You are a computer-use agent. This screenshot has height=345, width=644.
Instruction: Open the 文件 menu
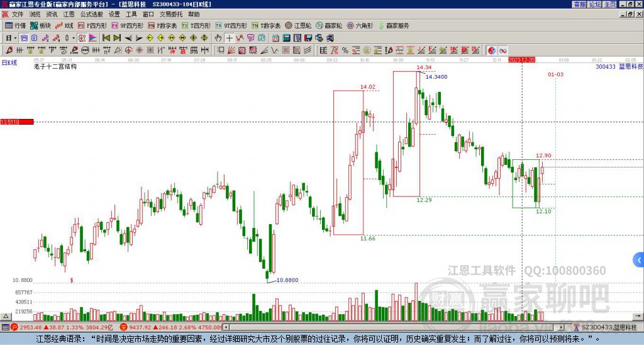coord(18,14)
